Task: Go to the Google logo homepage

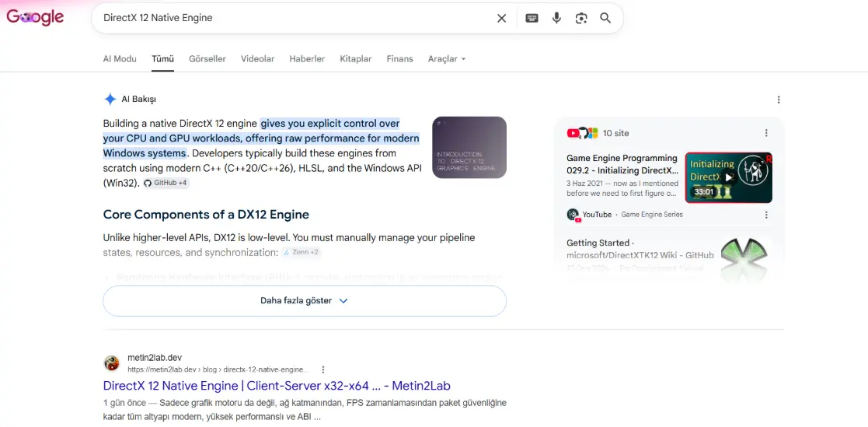Action: [x=36, y=17]
